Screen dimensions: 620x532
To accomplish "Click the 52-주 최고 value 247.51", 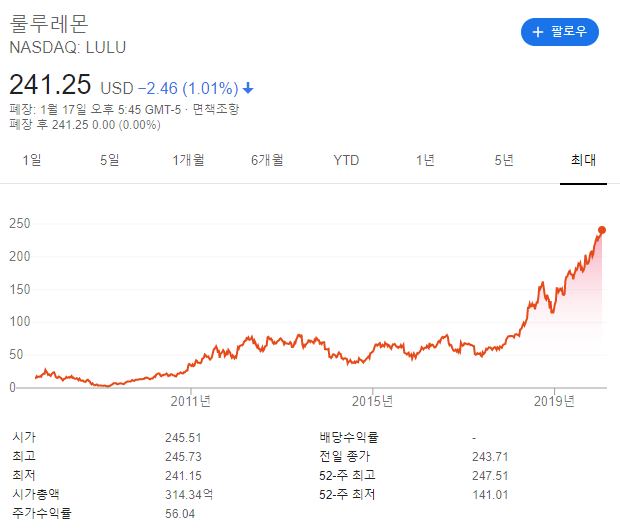I will pos(490,475).
